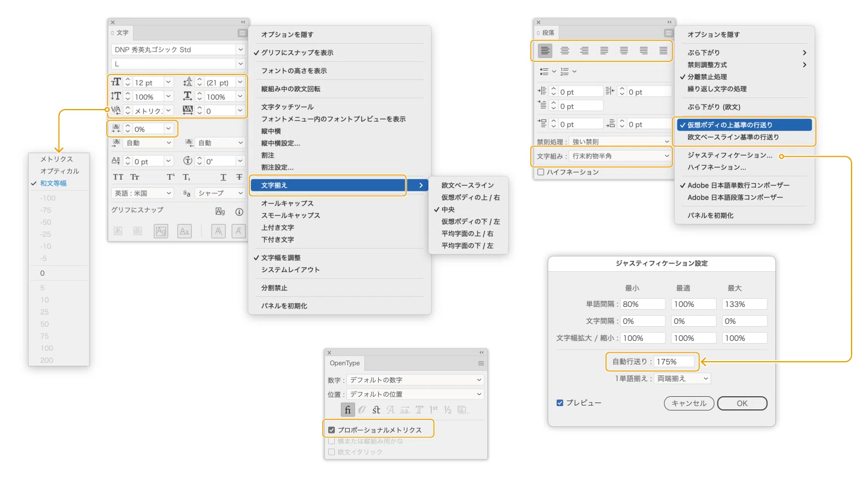Open the 数字 dropdown in OpenType panel
Image resolution: width=868 pixels, height=479 pixels.
(x=416, y=380)
